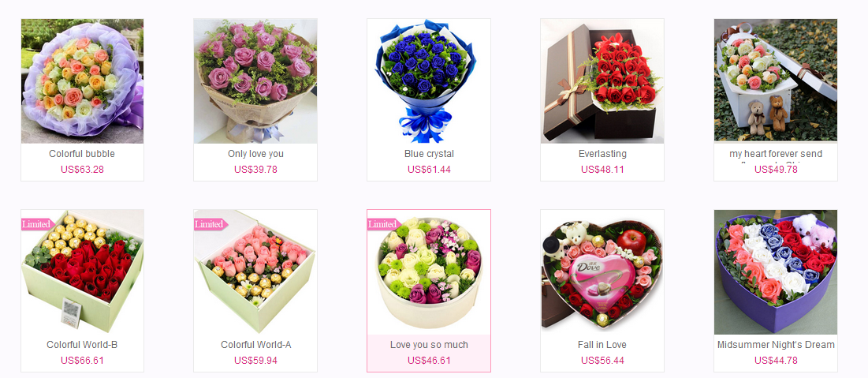Open the Only love you bouquet image

255,81
